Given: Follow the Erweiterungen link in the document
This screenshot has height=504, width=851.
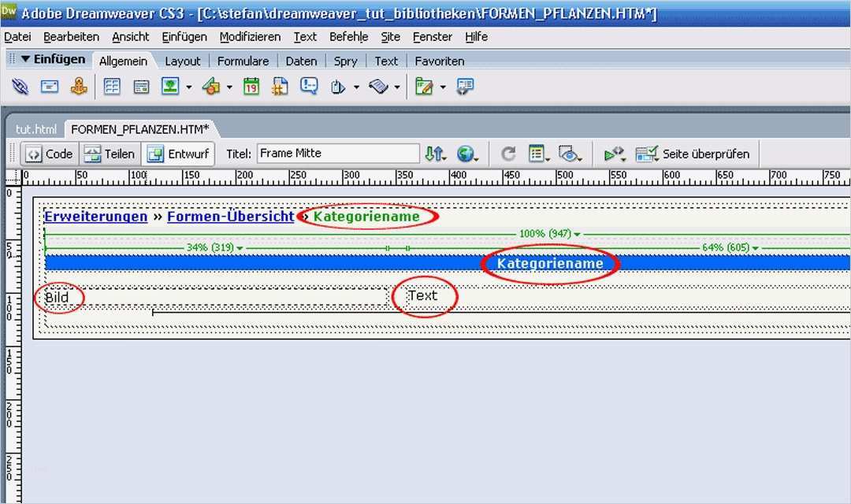Looking at the screenshot, I should pyautogui.click(x=95, y=216).
